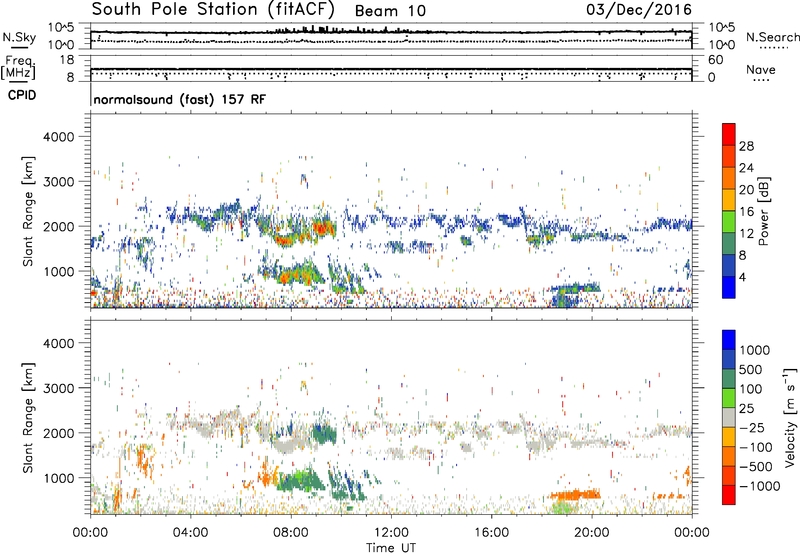Click the light green 12–16 dB Power colorbar segment
The height and width of the screenshot is (554, 800).
[729, 222]
